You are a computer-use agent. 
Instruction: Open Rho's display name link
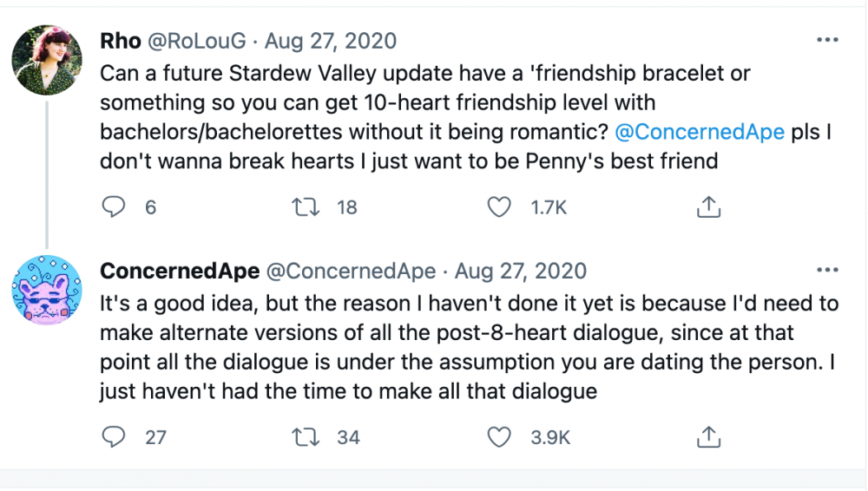(121, 41)
